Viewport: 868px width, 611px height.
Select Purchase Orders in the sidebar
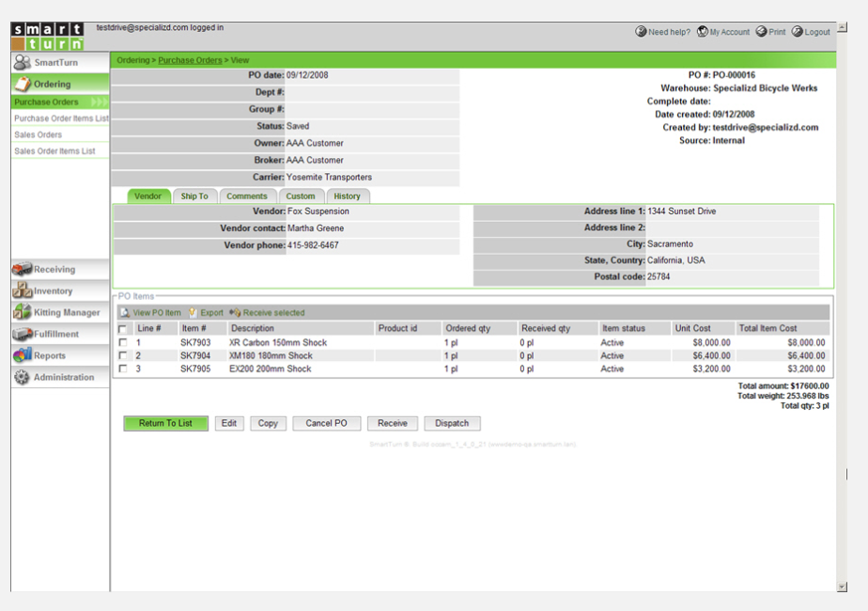(x=60, y=102)
